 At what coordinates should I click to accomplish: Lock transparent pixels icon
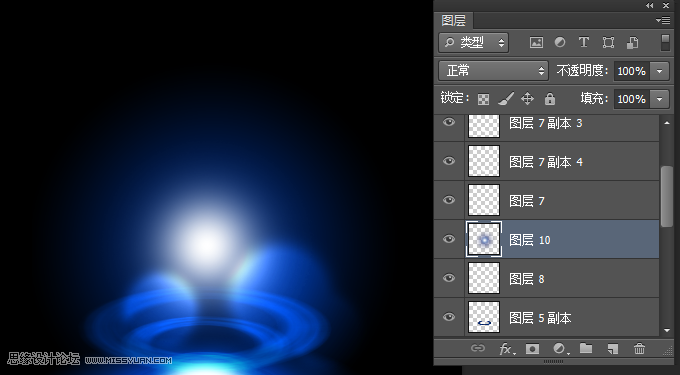click(x=484, y=99)
